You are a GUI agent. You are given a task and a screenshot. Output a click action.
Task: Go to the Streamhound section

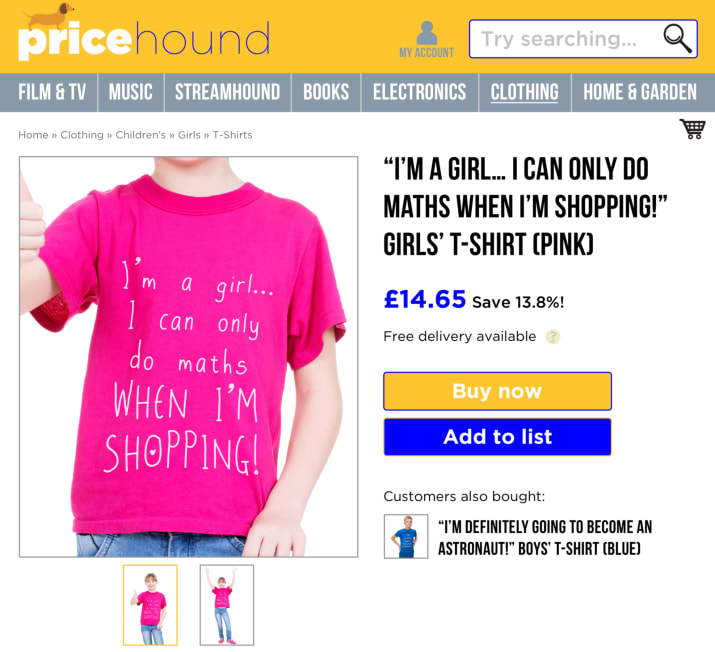coord(228,92)
